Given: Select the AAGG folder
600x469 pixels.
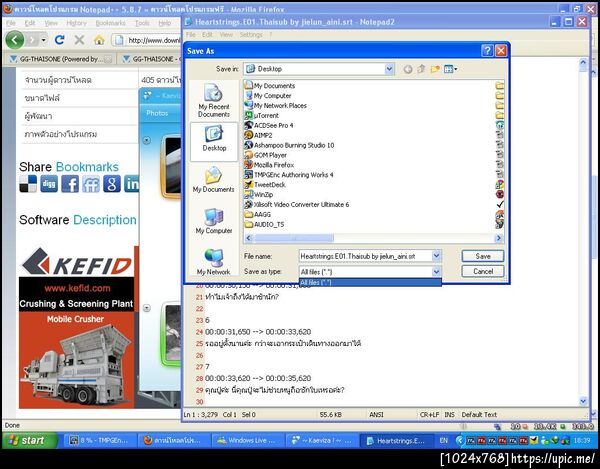Looking at the screenshot, I should [258, 215].
